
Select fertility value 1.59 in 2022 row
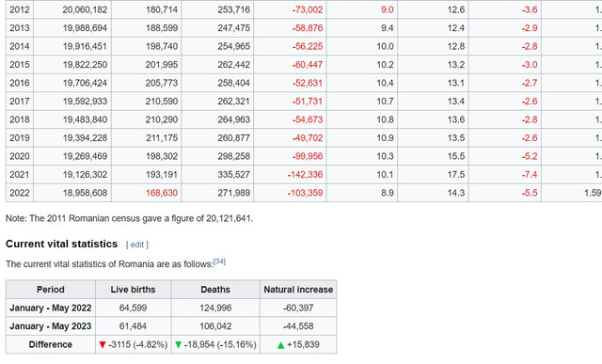[594, 193]
